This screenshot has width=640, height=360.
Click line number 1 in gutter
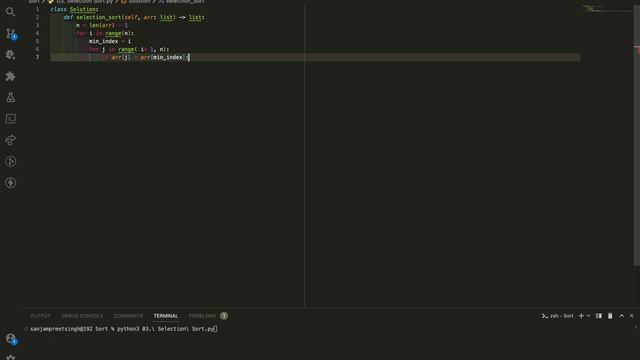37,9
